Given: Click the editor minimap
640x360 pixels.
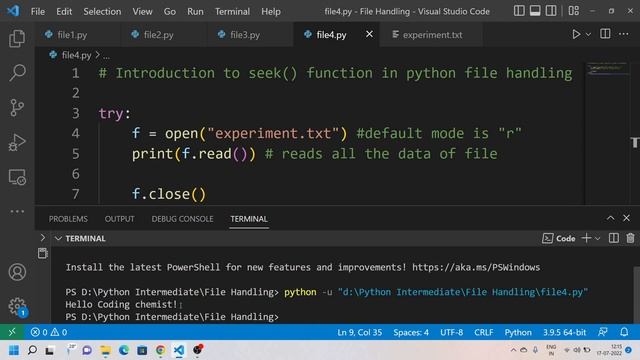Looking at the screenshot, I should tap(607, 133).
